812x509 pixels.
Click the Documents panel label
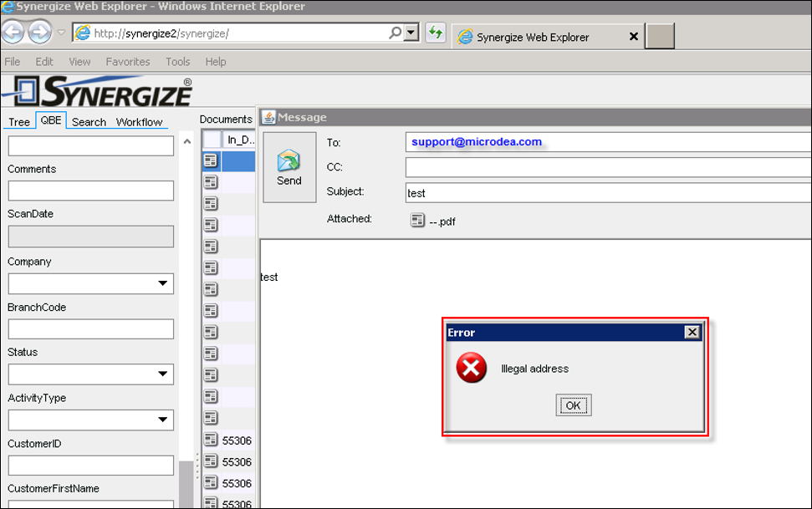point(226,119)
